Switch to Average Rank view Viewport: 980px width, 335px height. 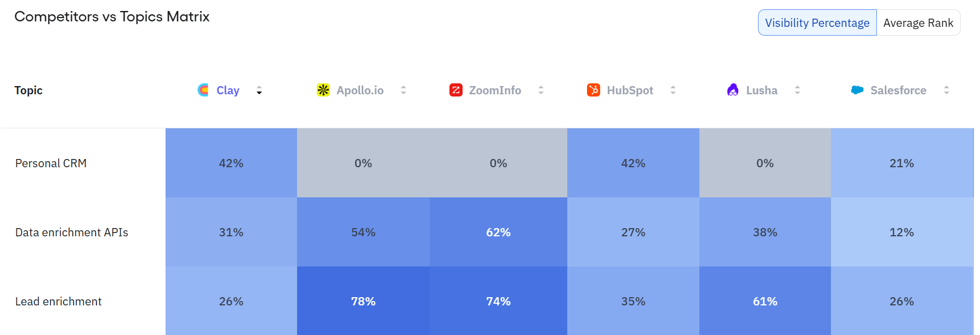[918, 23]
